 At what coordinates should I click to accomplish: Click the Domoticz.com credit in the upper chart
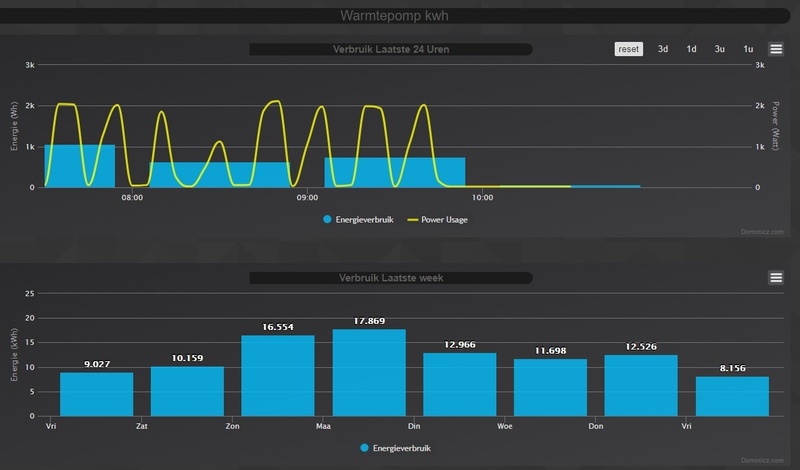click(x=762, y=232)
